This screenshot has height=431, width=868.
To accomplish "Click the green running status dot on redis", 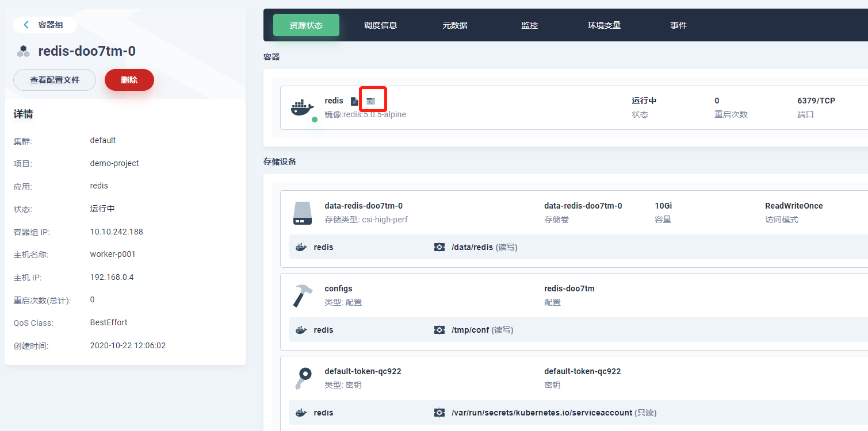I will point(315,120).
